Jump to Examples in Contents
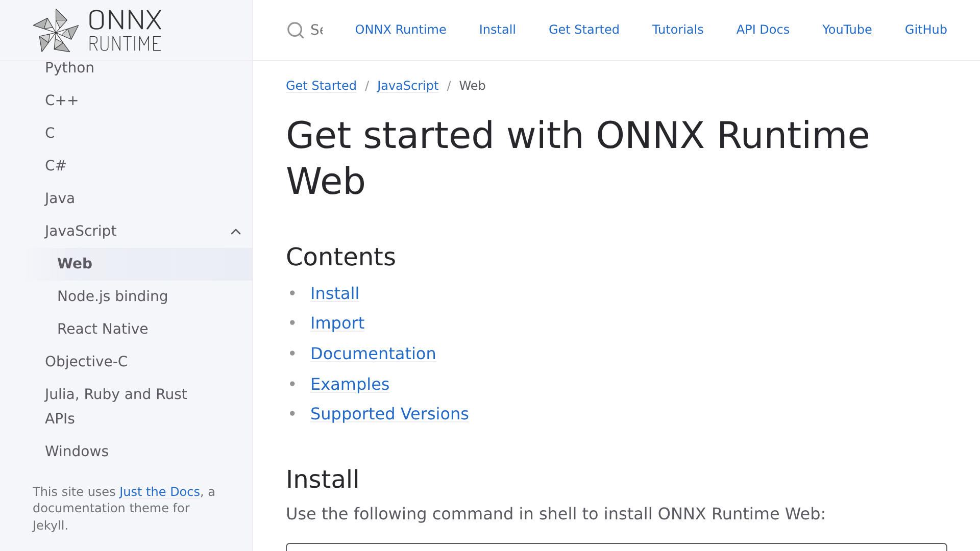This screenshot has height=551, width=980. pos(350,384)
